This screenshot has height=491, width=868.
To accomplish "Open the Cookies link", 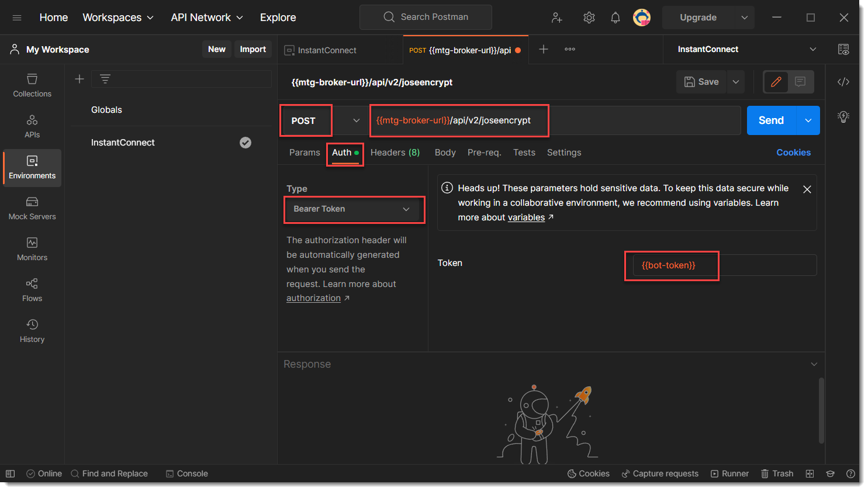I will point(793,153).
